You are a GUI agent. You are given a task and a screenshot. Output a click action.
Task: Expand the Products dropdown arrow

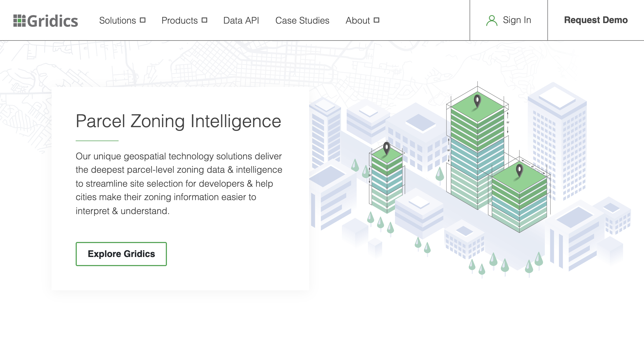(x=204, y=20)
